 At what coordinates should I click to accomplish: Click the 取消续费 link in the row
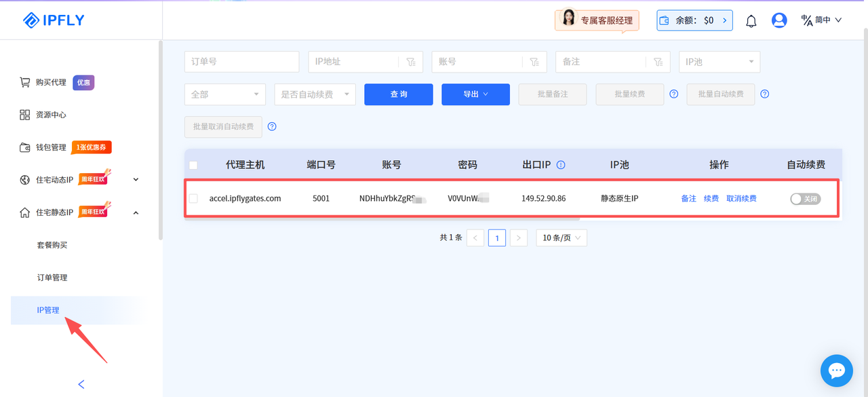[741, 199]
